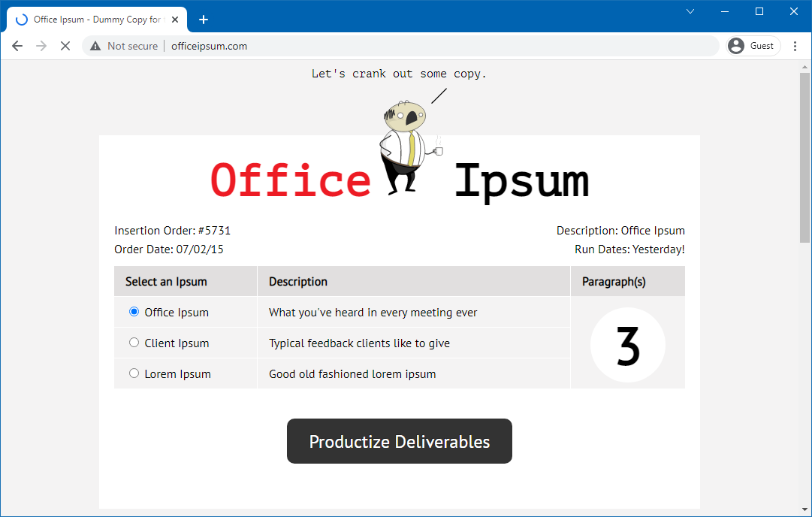Click the Not secure warning icon
Screen dimensions: 812x517
(x=95, y=46)
